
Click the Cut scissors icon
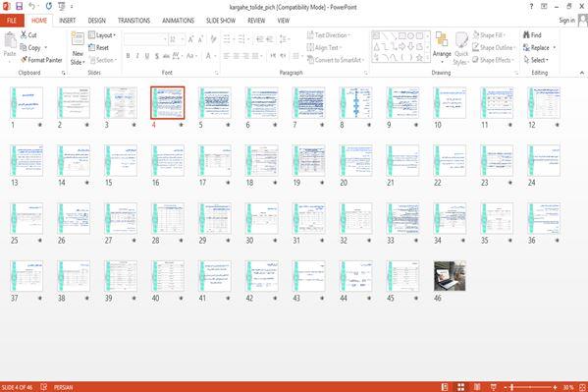(24, 35)
